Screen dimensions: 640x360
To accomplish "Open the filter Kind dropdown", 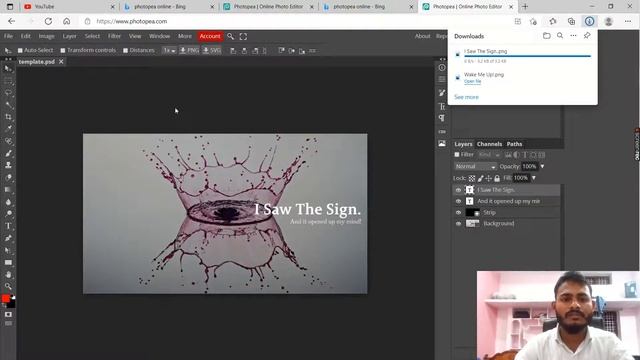I will point(489,155).
